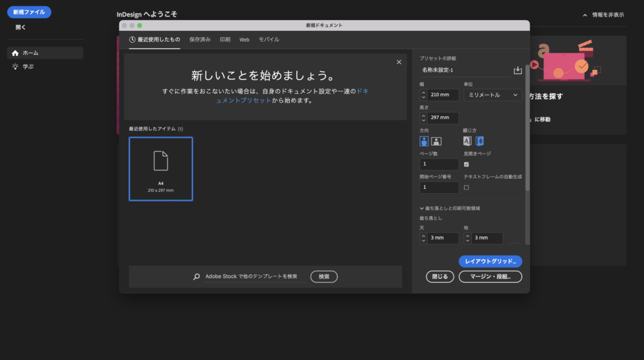This screenshot has height=360, width=644.
Task: Click the Open button in sidebar
Action: click(21, 28)
